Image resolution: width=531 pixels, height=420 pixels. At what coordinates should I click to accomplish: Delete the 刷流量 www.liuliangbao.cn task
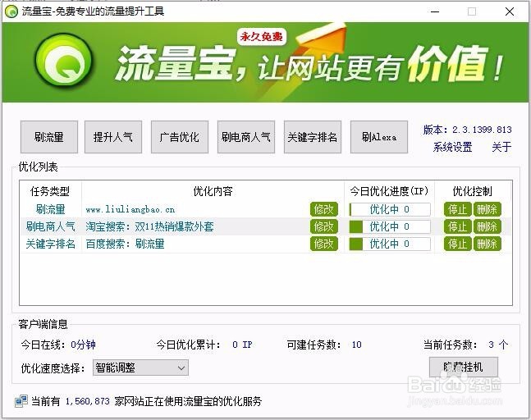click(x=487, y=209)
